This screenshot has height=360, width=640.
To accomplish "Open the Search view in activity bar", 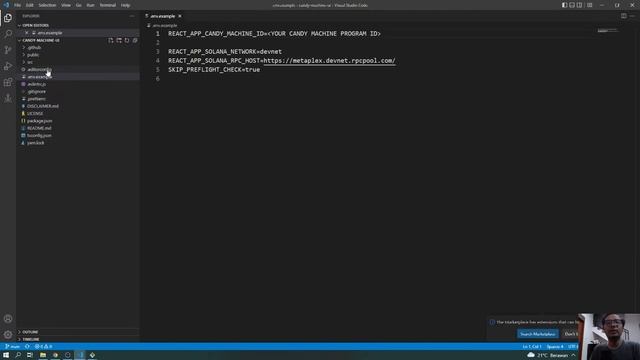I will (x=8, y=34).
